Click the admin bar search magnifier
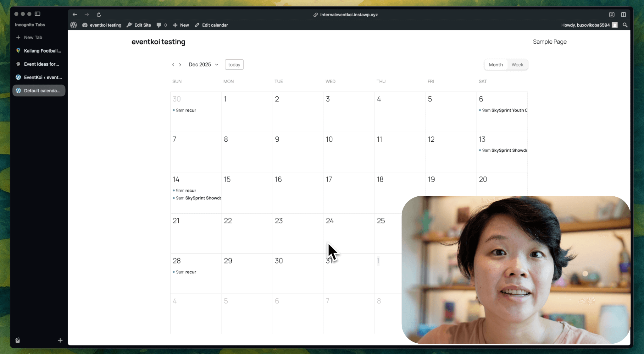The width and height of the screenshot is (644, 354). click(x=625, y=25)
